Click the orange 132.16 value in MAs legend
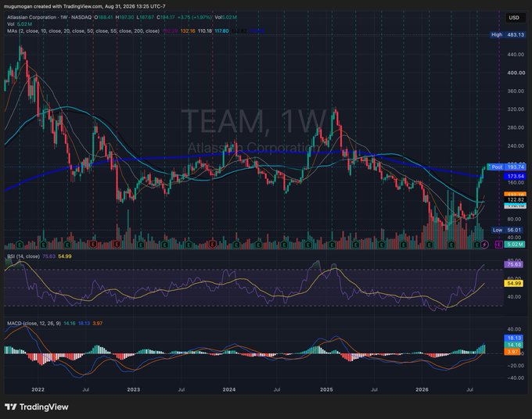 click(x=188, y=30)
